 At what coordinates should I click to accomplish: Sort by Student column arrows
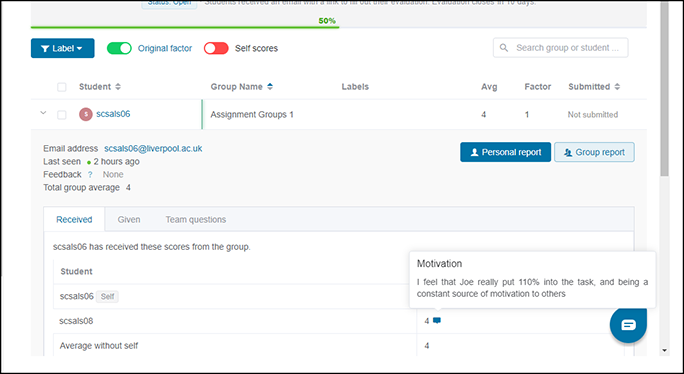[x=118, y=86]
